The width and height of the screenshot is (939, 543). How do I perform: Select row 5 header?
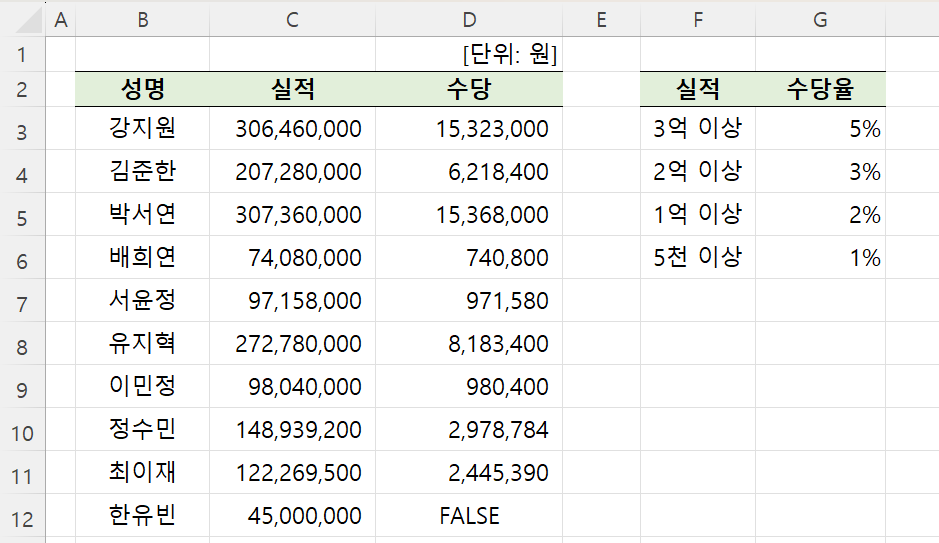point(23,214)
